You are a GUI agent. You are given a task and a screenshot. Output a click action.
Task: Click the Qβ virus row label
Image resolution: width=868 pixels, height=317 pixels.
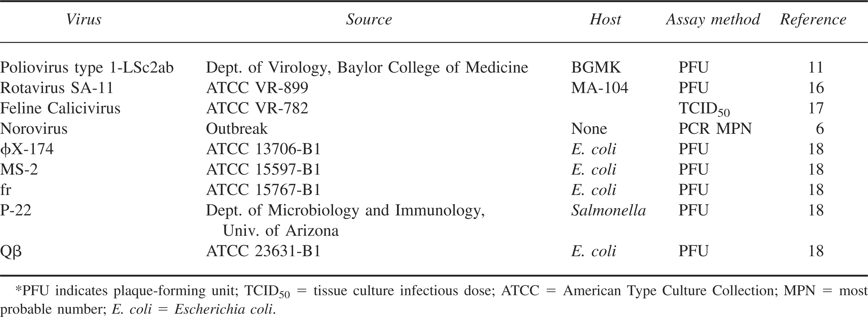11,252
